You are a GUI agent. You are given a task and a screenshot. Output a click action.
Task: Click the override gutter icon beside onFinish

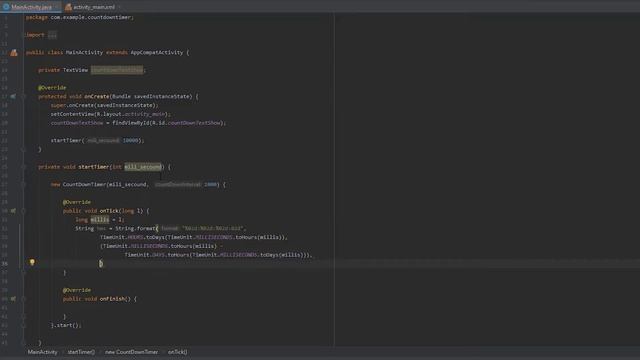(x=13, y=299)
